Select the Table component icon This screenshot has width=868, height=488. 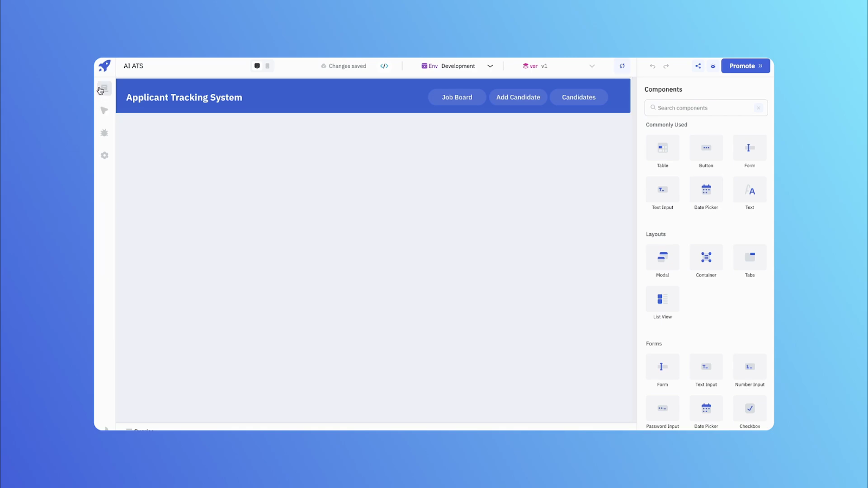[662, 147]
